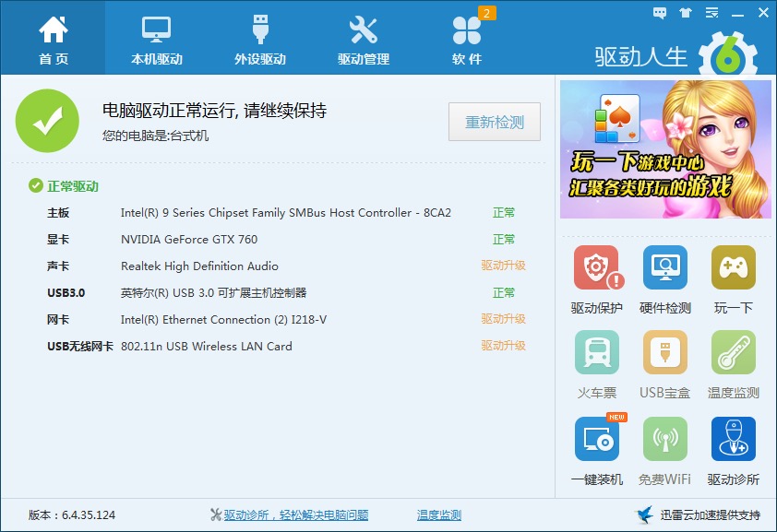
Task: Open 硬件检测 hardware detection tool
Action: click(x=665, y=268)
